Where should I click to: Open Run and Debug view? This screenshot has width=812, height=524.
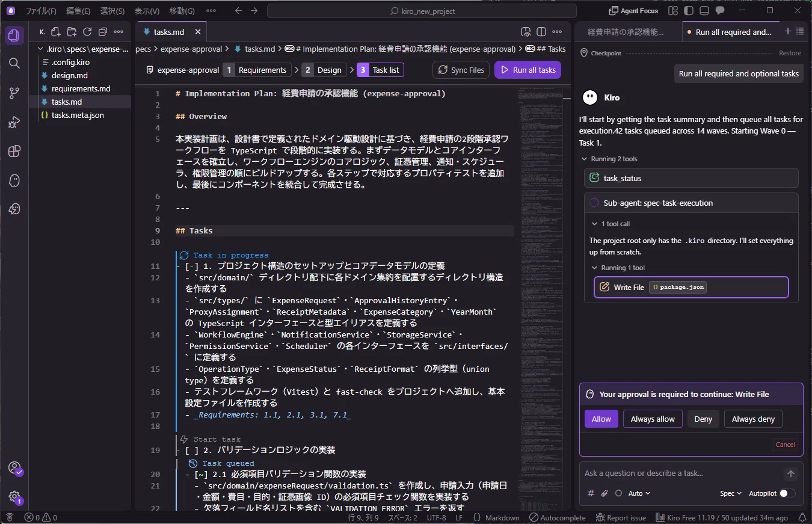point(14,122)
